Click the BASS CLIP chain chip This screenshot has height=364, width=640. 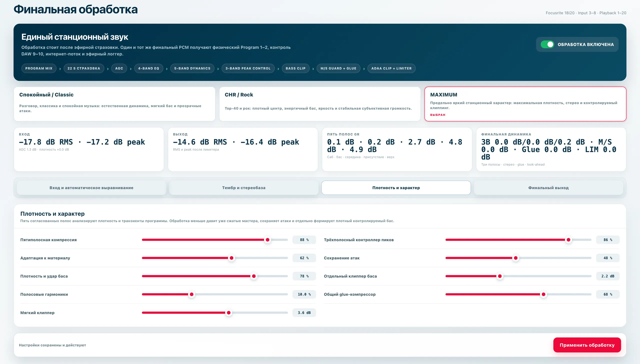point(295,68)
